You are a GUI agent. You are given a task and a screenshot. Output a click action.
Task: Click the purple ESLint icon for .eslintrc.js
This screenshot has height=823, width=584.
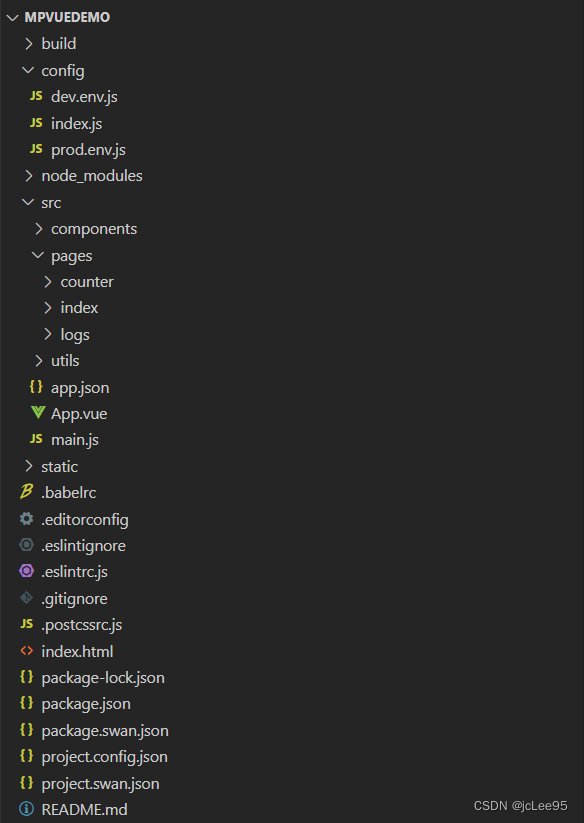click(x=26, y=571)
